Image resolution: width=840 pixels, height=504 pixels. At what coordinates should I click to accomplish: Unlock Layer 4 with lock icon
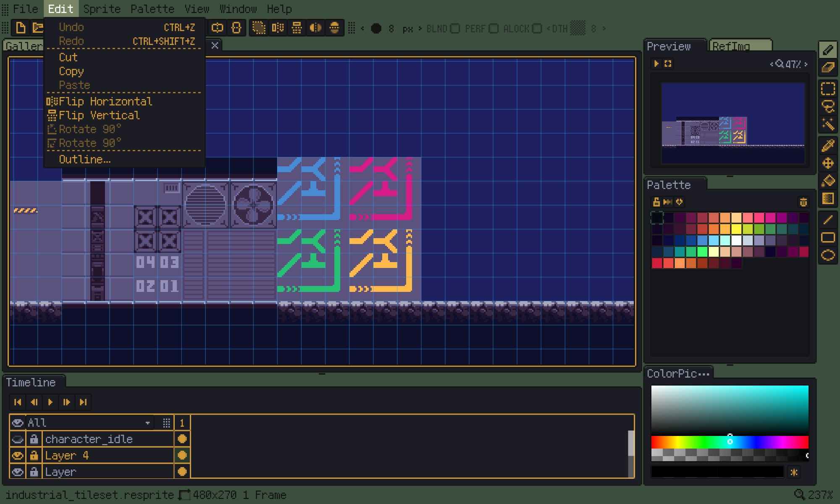[34, 456]
